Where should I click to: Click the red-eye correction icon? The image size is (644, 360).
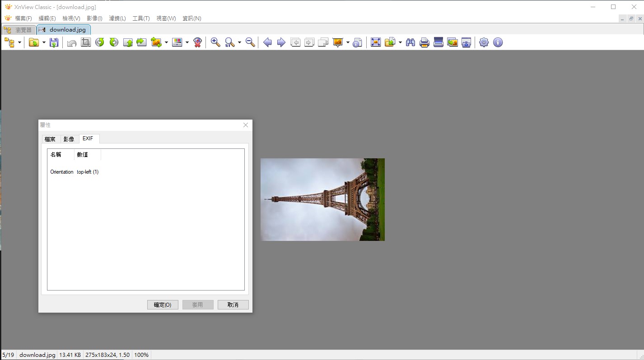tap(197, 42)
